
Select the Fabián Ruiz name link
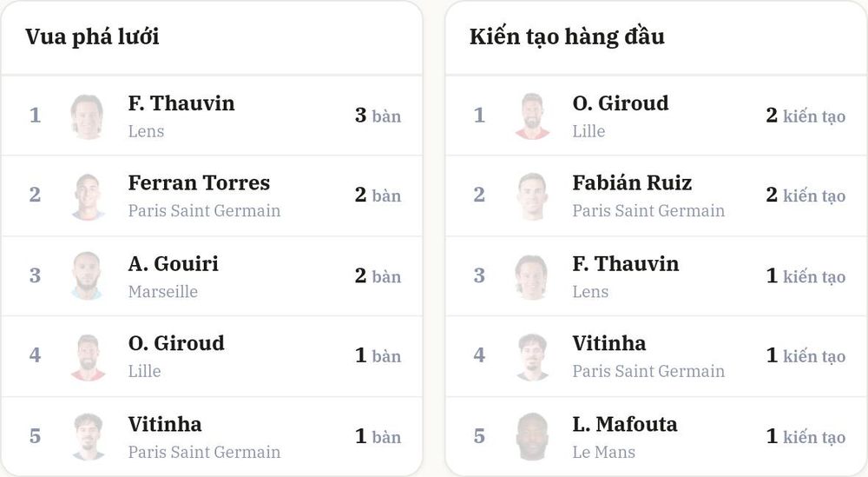click(632, 182)
